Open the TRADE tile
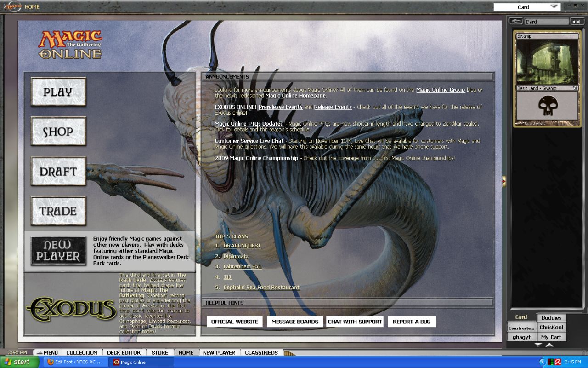Screen dimensions: 588x368 pos(58,211)
